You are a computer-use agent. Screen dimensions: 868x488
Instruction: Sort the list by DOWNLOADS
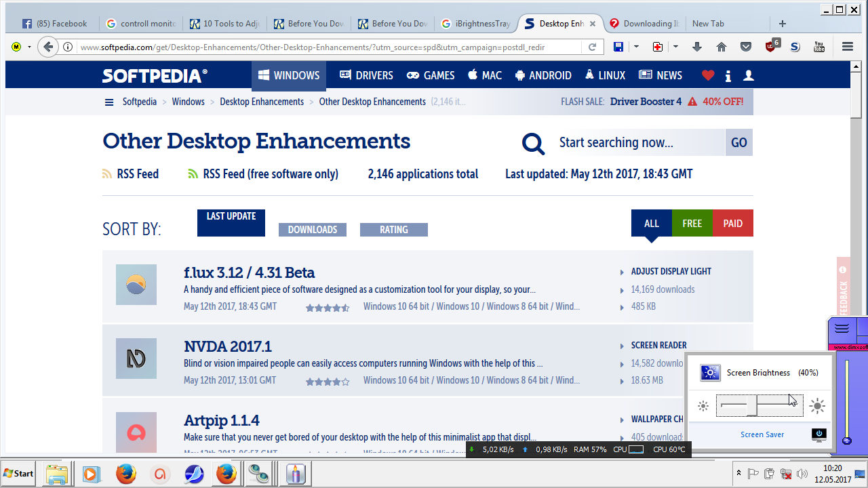[x=313, y=230]
